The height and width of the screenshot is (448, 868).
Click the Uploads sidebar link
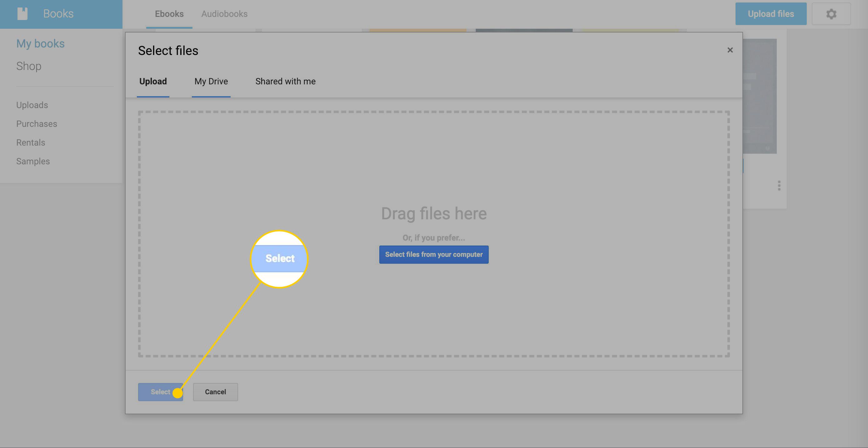(x=32, y=105)
